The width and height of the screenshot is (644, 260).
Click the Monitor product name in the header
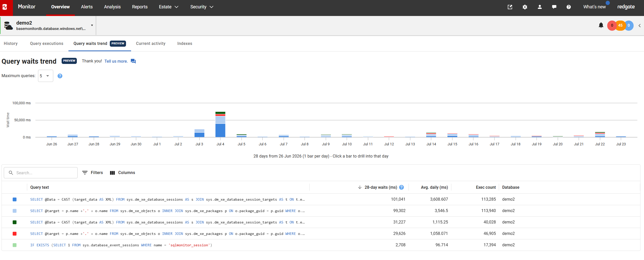[x=27, y=7]
